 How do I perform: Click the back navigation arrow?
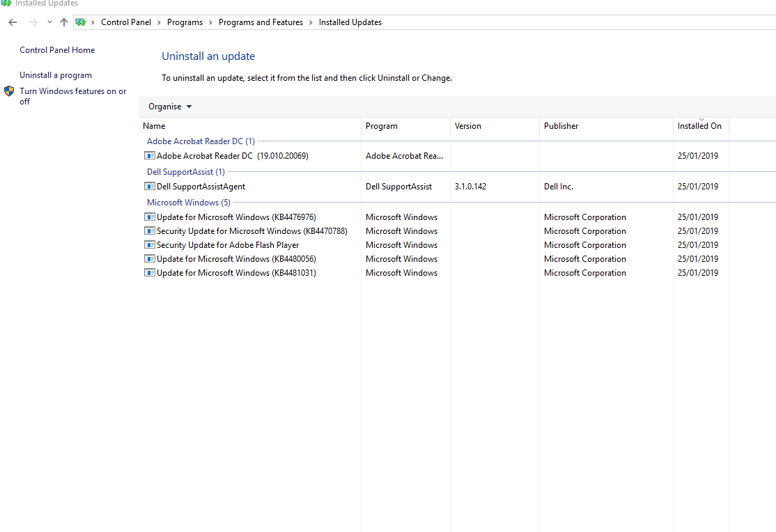click(12, 22)
